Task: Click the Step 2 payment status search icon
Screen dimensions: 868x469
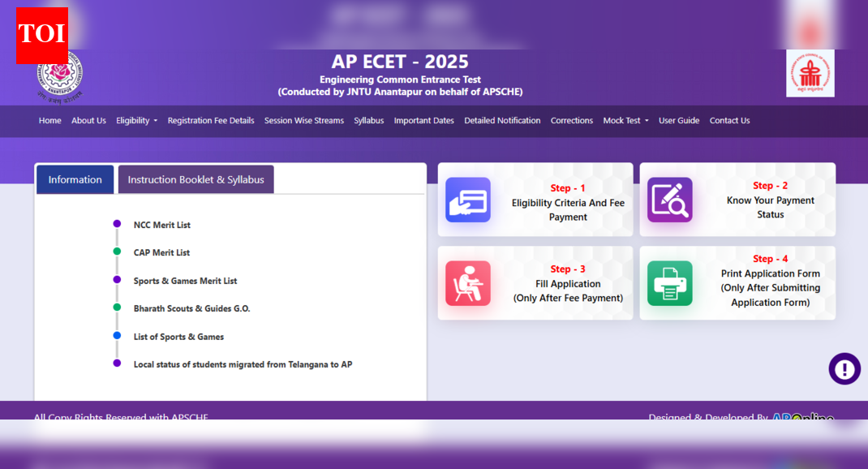Action: pos(669,200)
